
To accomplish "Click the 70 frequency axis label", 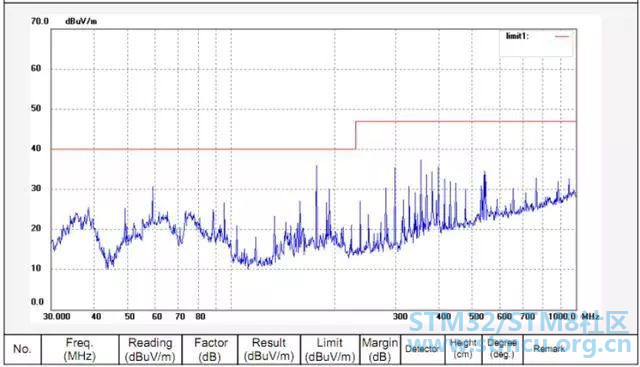I will [x=180, y=316].
